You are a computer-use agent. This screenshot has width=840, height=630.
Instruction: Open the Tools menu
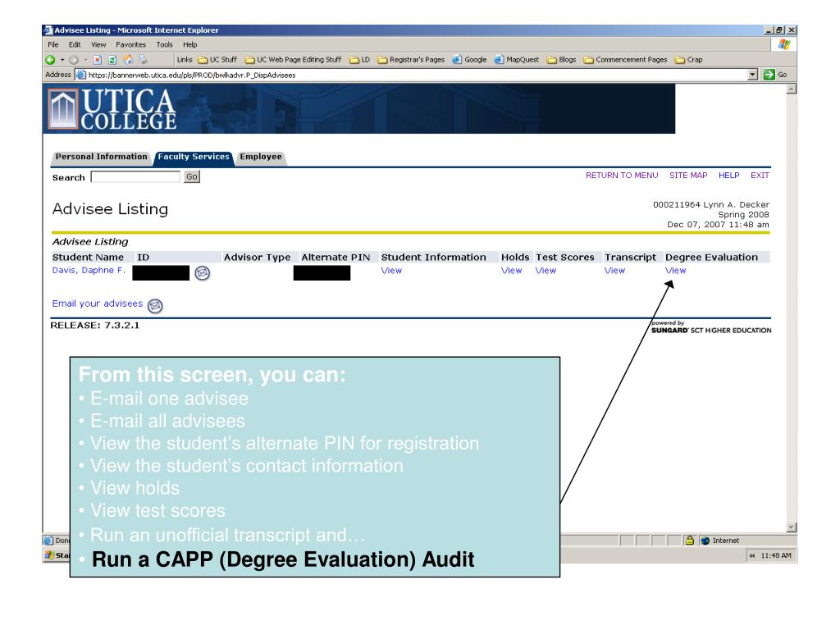click(164, 45)
